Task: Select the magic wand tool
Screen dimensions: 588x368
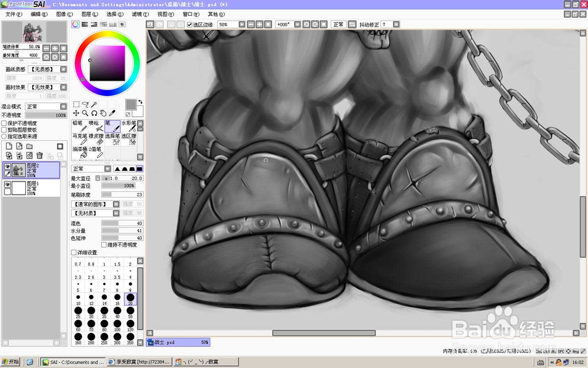Action: click(94, 104)
